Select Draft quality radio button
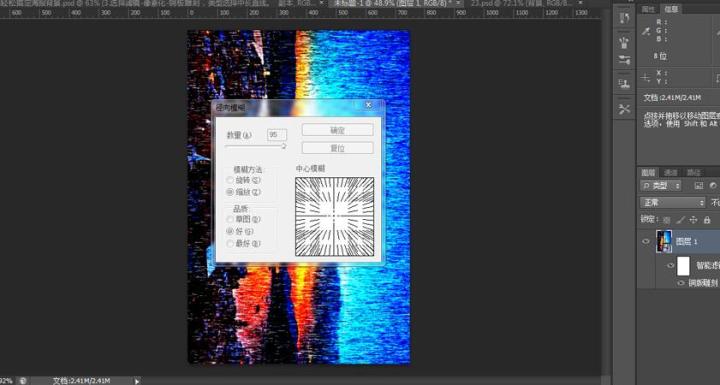The image size is (720, 385). point(230,220)
